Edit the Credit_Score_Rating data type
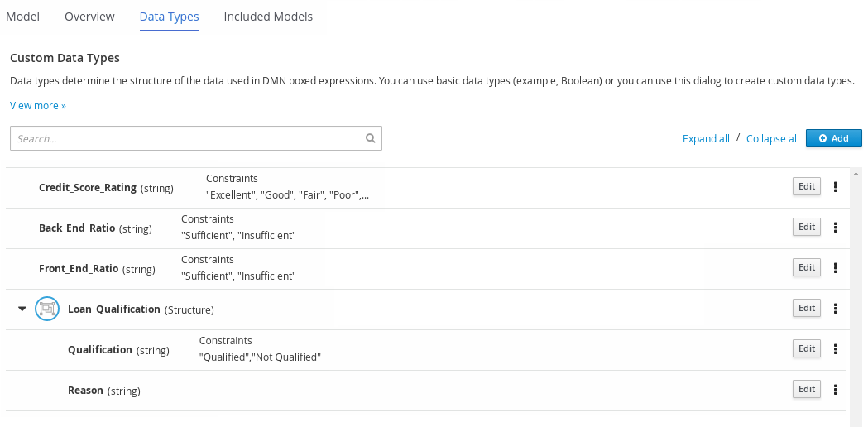 point(806,187)
